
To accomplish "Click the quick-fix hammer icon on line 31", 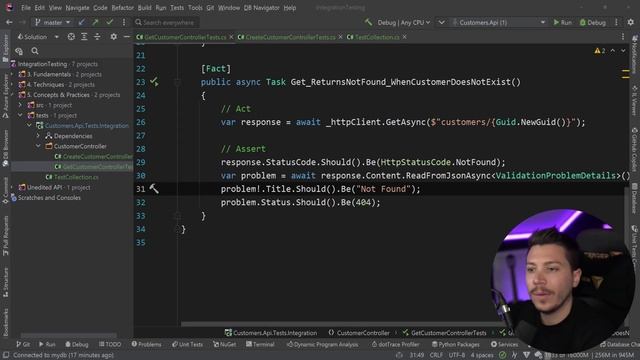I will tap(154, 189).
